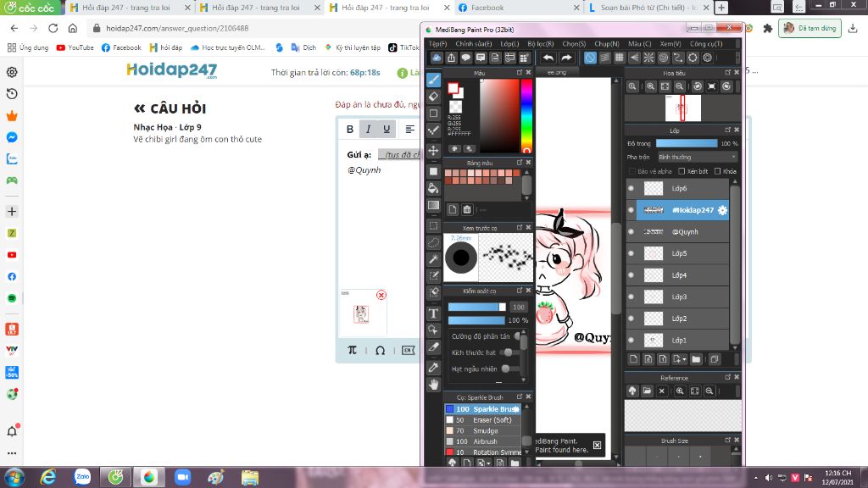
Task: Zoom out within the Navigator panel
Action: [x=679, y=86]
